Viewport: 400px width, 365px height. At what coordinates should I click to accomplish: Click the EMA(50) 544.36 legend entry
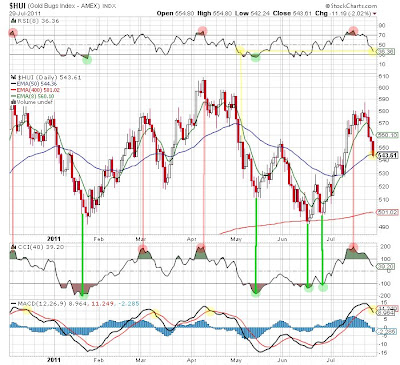[38, 84]
